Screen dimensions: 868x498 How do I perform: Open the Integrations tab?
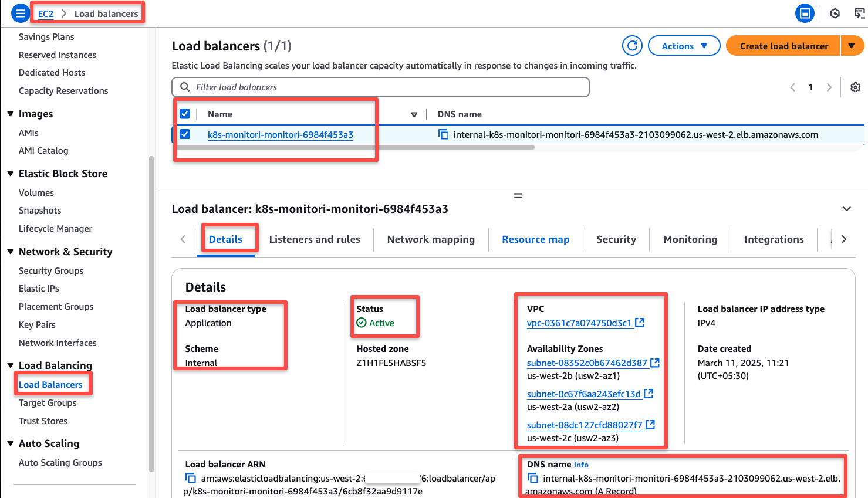pyautogui.click(x=774, y=239)
